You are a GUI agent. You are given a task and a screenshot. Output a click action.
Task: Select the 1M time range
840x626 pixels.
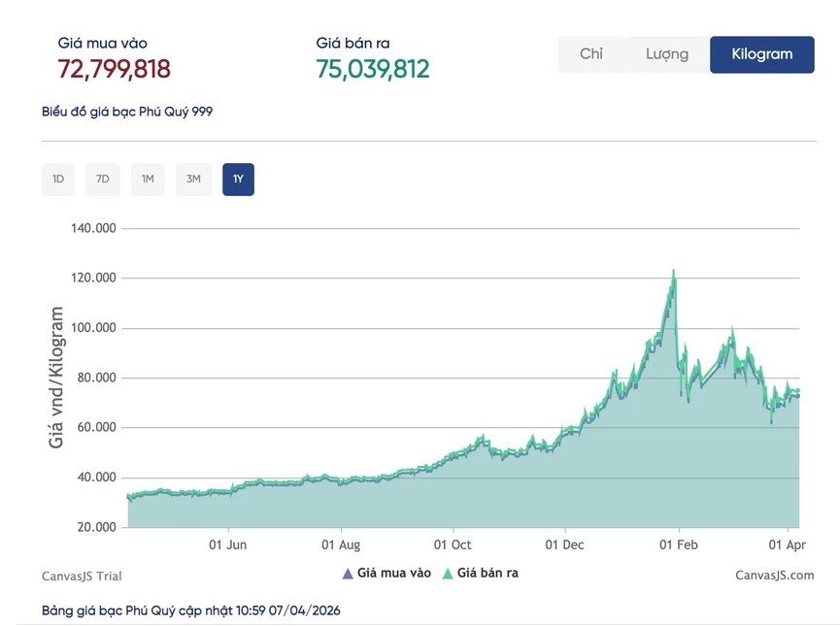click(148, 180)
